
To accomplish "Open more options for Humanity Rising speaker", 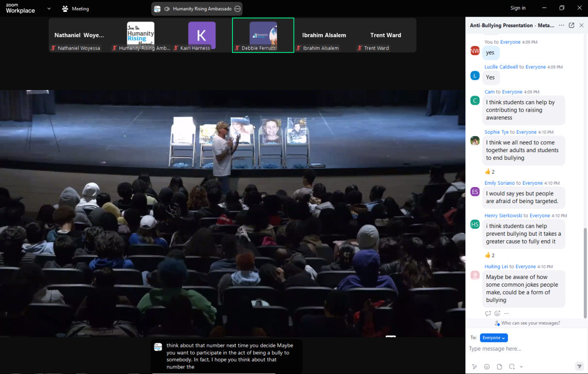I will click(x=237, y=9).
